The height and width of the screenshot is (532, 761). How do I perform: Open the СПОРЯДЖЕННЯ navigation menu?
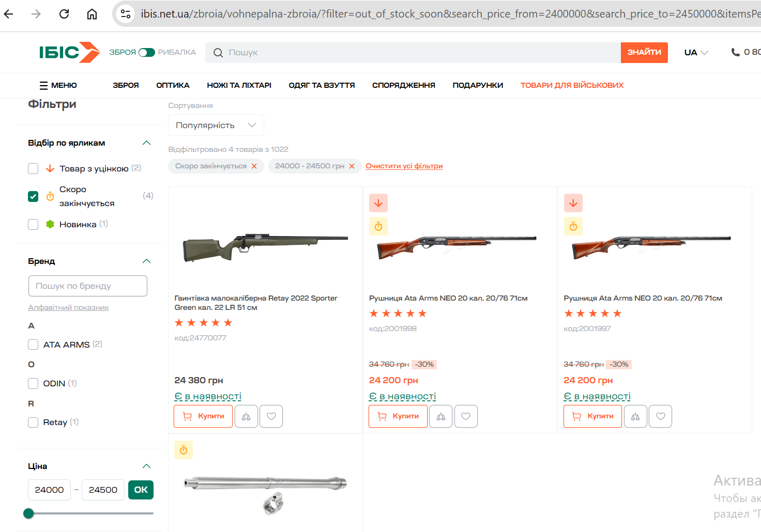coord(404,85)
